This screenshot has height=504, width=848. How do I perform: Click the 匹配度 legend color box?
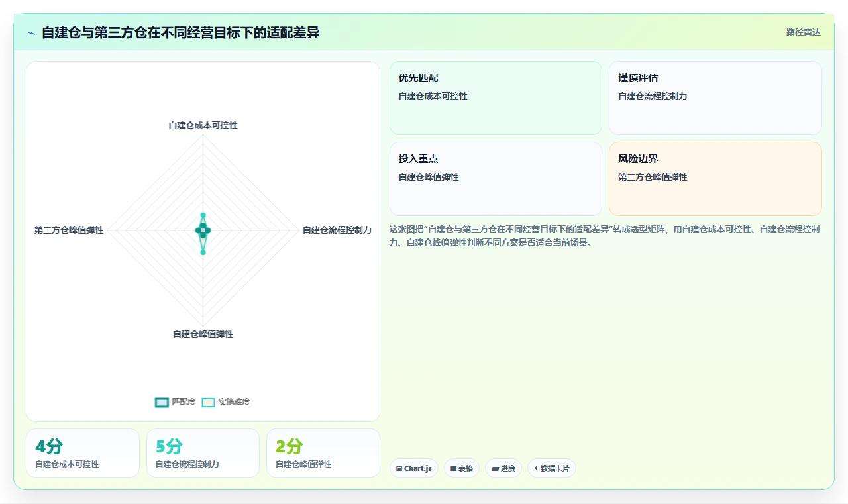(x=162, y=402)
